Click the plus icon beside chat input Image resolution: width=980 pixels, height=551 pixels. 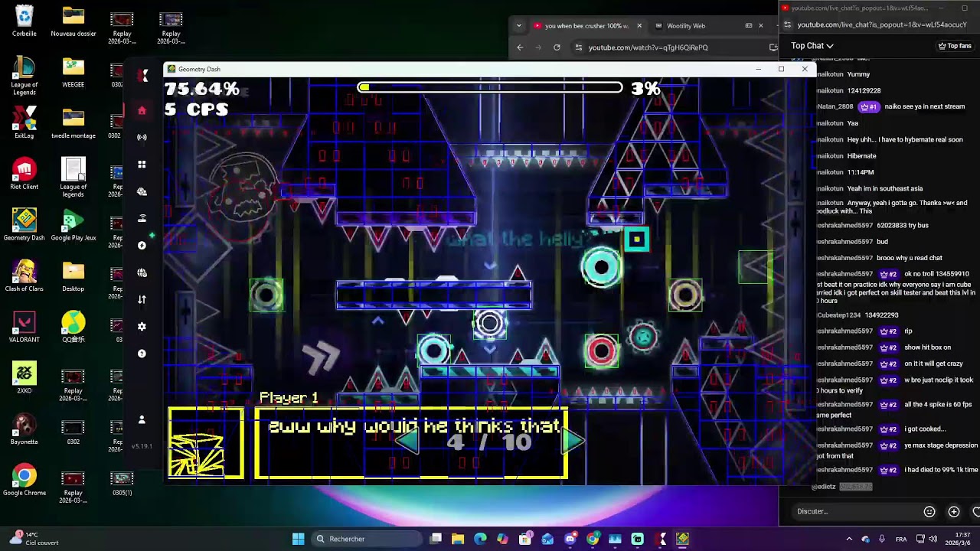(x=954, y=511)
